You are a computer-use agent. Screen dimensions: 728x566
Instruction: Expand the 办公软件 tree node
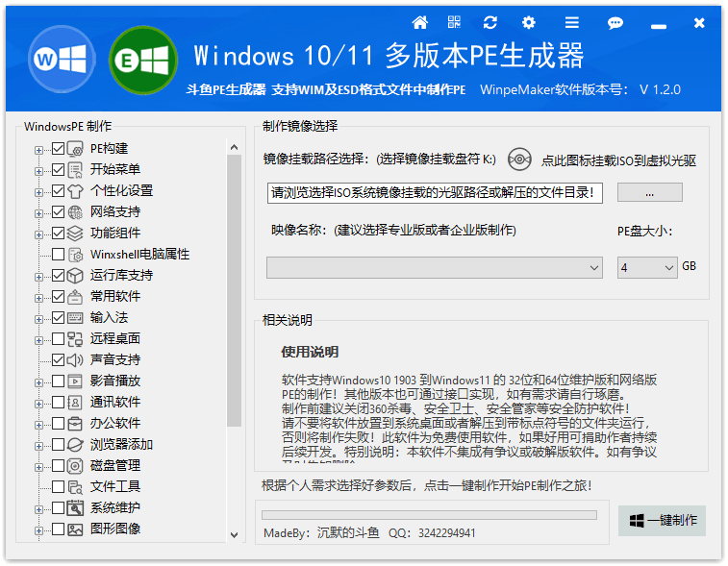tap(39, 425)
